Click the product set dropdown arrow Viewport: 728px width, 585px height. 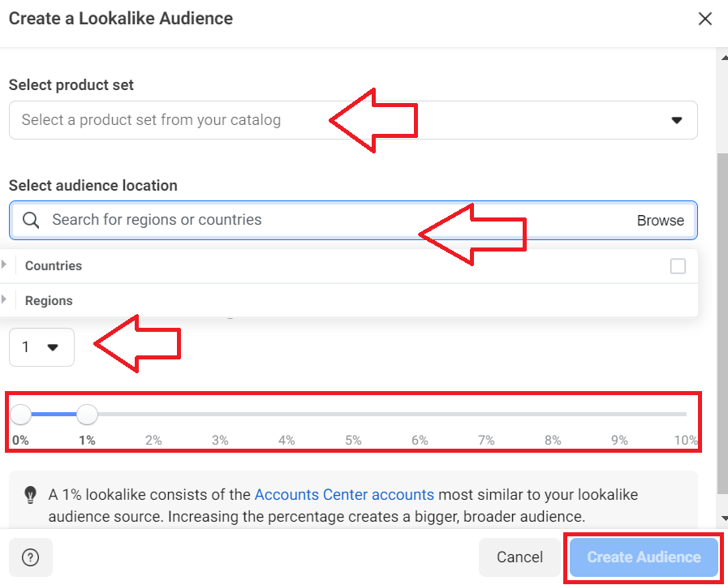[x=677, y=120]
